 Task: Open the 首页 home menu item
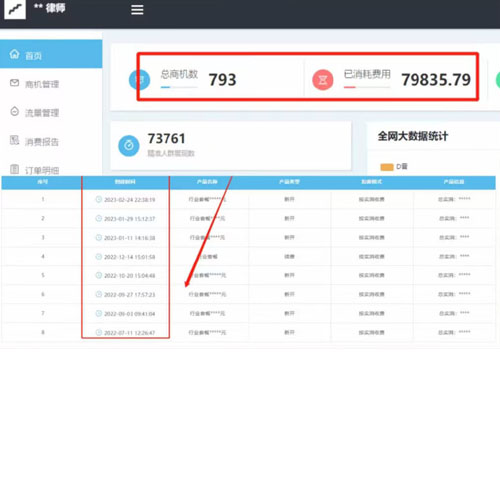click(x=51, y=54)
